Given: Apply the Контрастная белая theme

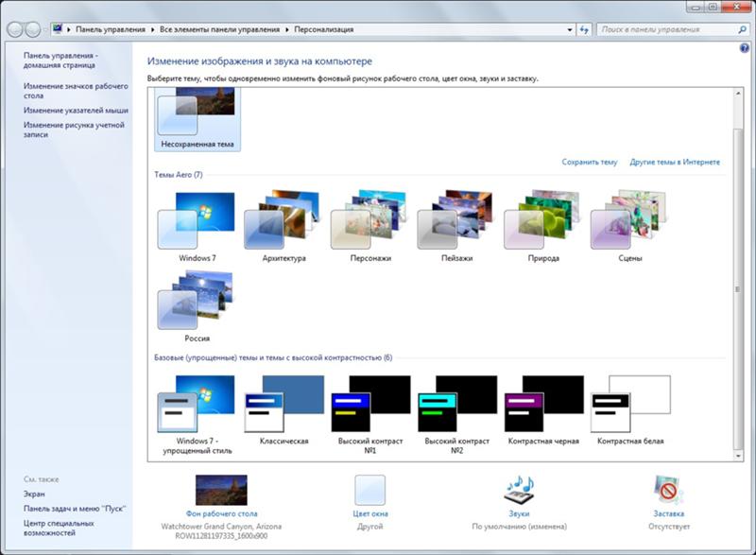Looking at the screenshot, I should [x=630, y=409].
